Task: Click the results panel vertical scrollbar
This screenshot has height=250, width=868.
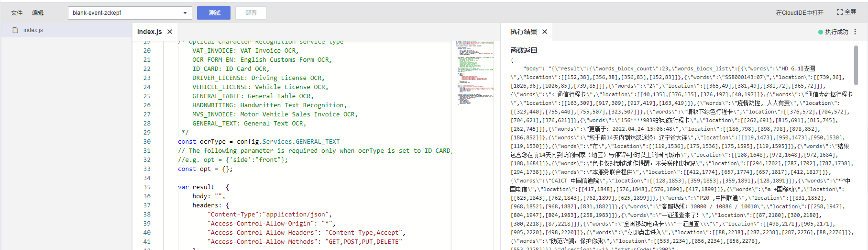Action: (856, 65)
